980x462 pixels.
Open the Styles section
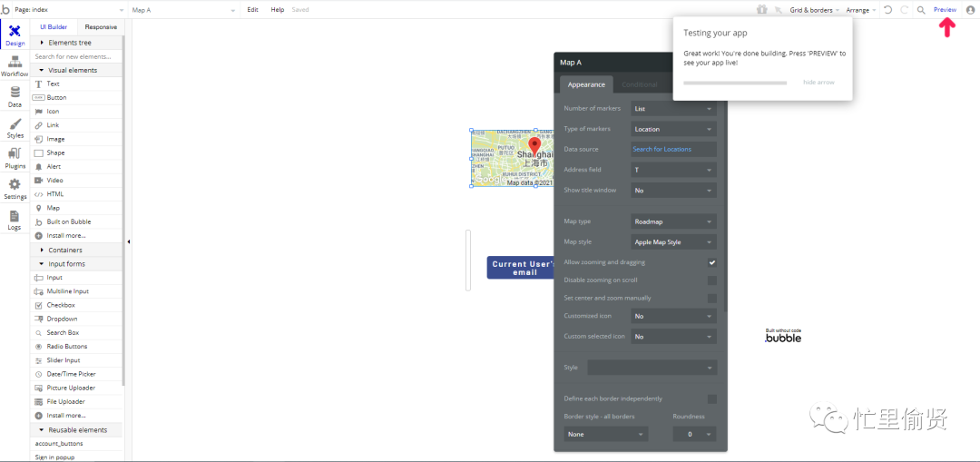[x=15, y=128]
